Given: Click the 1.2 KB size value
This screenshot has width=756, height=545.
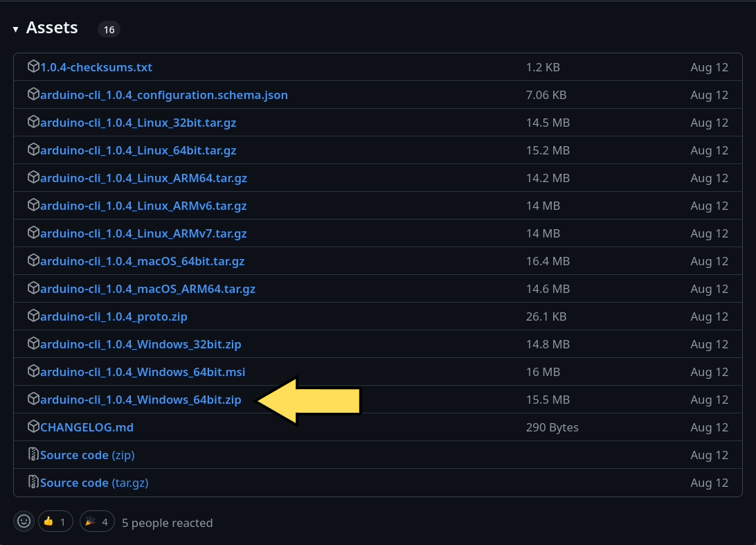Looking at the screenshot, I should tap(543, 67).
